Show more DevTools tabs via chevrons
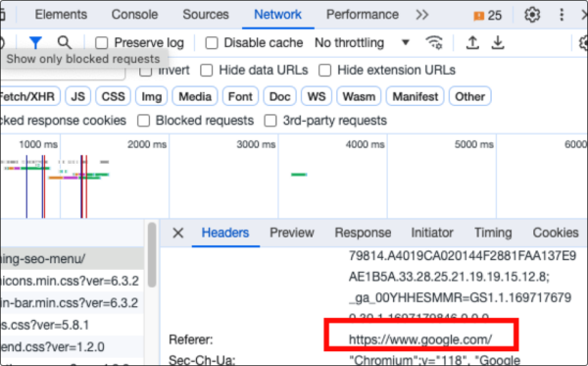Viewport: 588px width, 366px height. [x=421, y=15]
